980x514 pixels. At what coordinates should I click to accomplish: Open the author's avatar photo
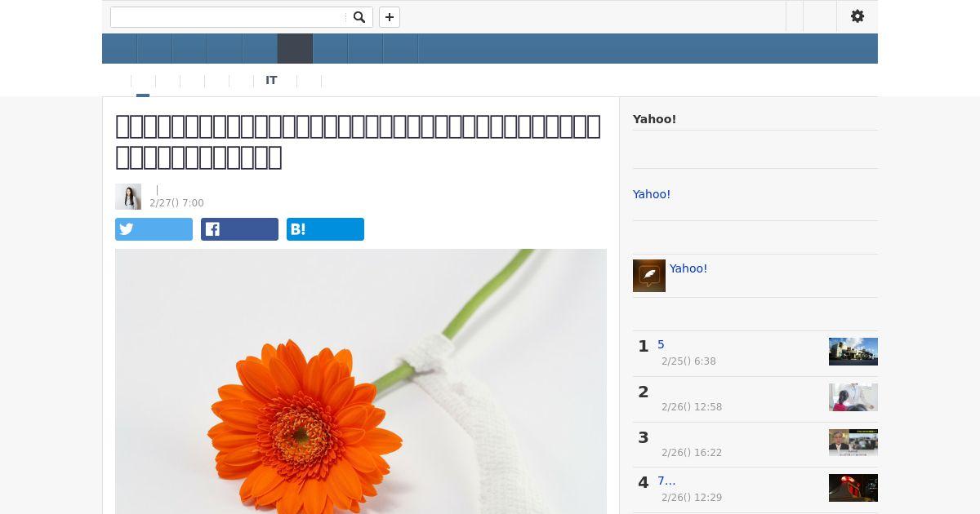click(x=128, y=197)
